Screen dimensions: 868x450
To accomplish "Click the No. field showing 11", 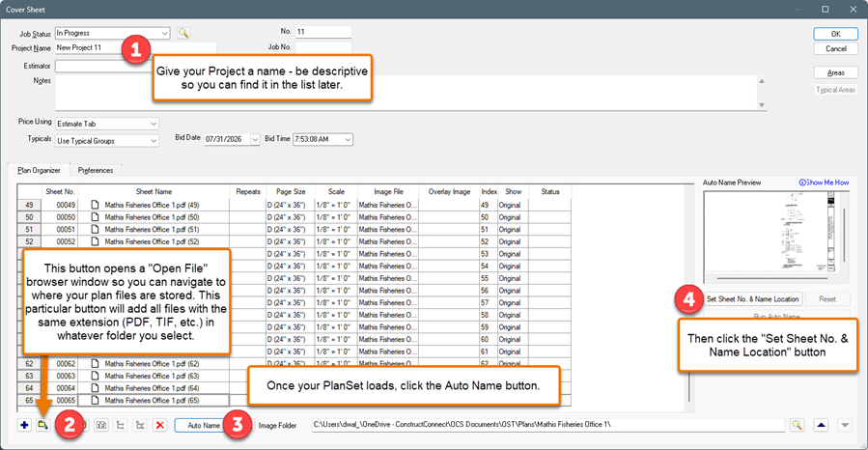I will (x=323, y=32).
